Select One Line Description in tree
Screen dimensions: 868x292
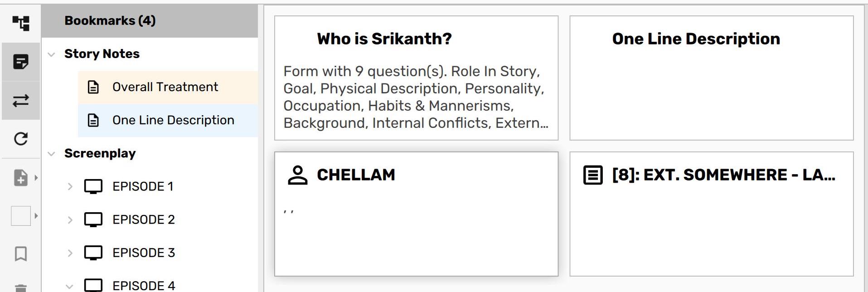(173, 120)
